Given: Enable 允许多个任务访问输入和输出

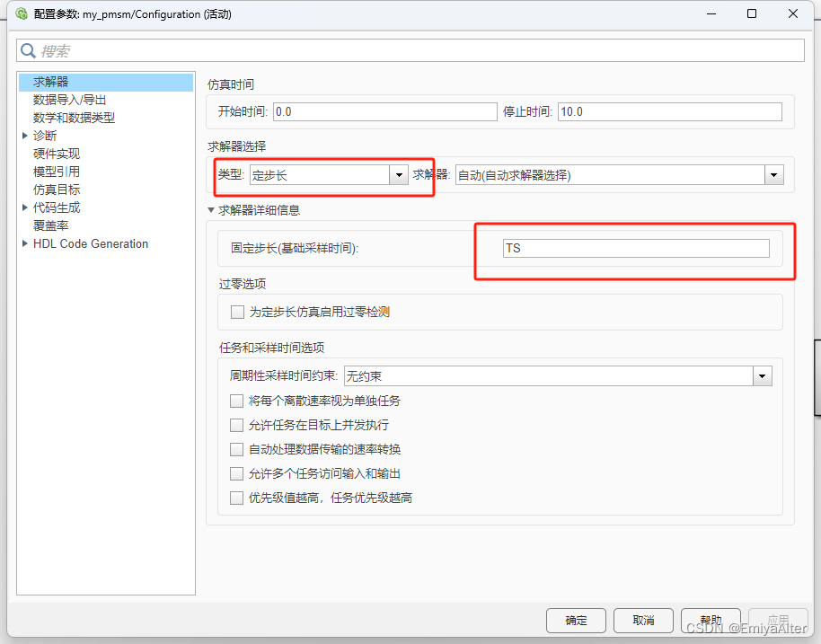Looking at the screenshot, I should 237,473.
